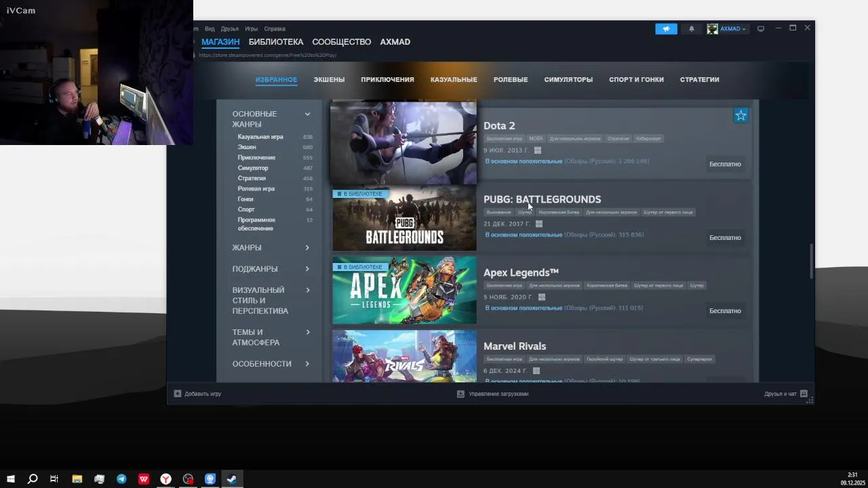The height and width of the screenshot is (488, 868).
Task: Open WPS Office from the taskbar
Action: 144,479
